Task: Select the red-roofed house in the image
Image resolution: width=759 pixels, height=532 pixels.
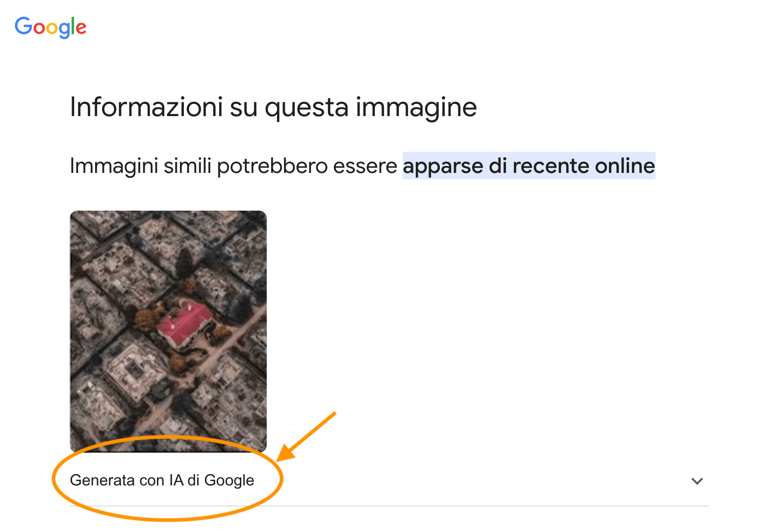Action: [185, 323]
